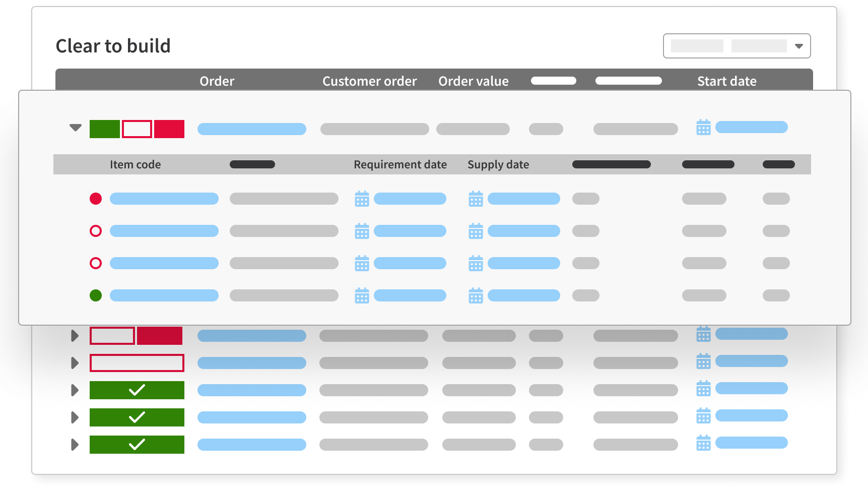This screenshot has width=868, height=489.
Task: Click the blue Start date link on the last row
Action: coord(751,444)
